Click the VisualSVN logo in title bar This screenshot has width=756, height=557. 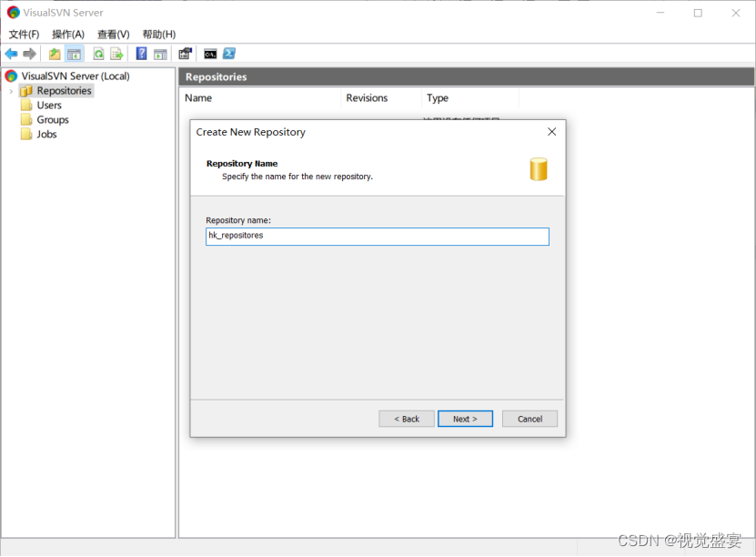[14, 13]
